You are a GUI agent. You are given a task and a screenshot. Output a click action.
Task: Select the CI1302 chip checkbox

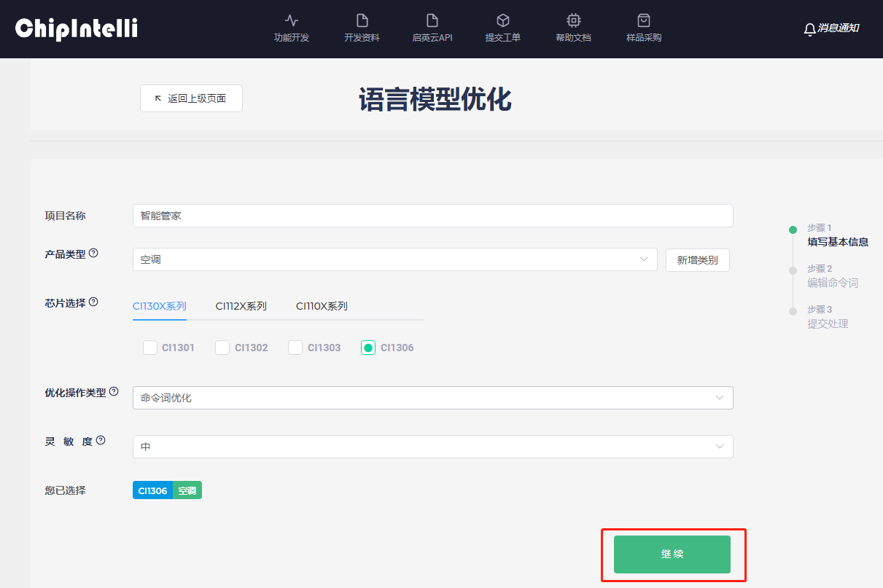pos(222,348)
